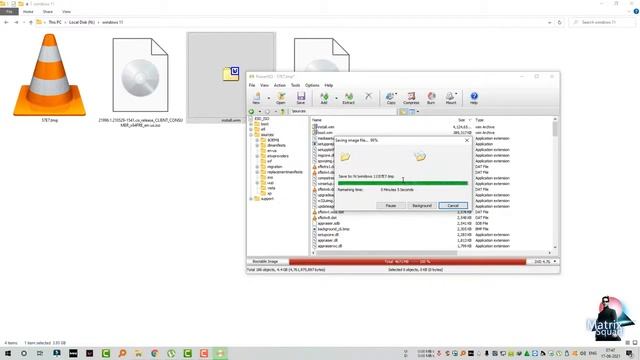Click the Type column header
Viewport: 640px width, 360px height.
[480, 120]
